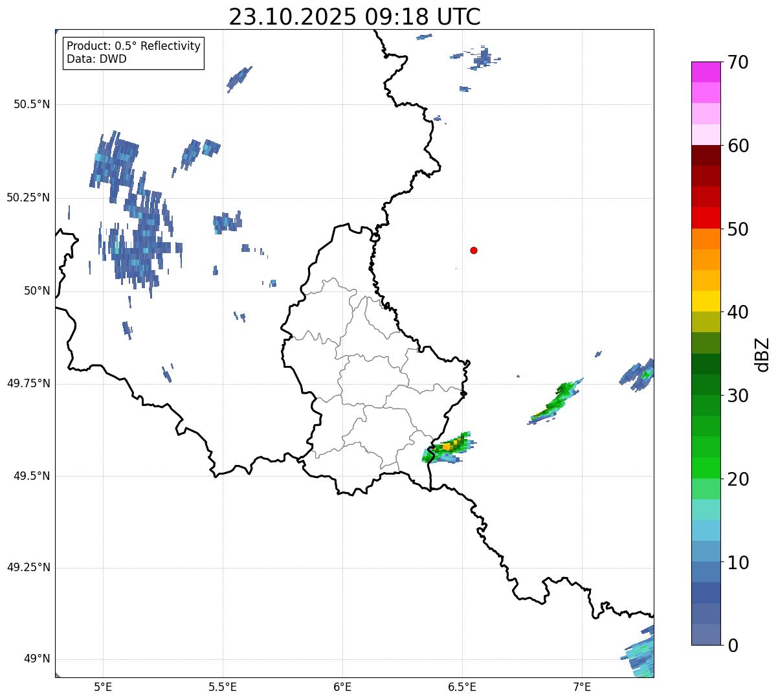This screenshot has width=778, height=700.
Task: Click the 5.5°E longitude label
Action: 223,686
